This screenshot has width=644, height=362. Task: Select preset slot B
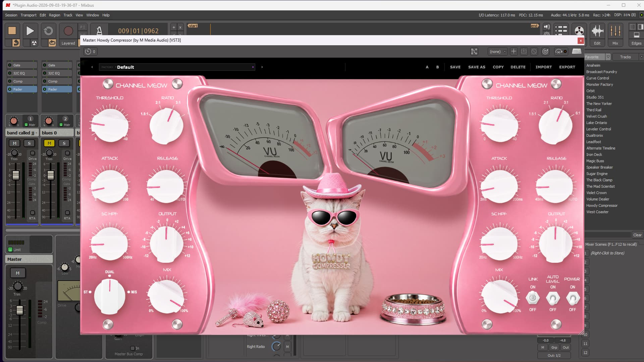click(437, 67)
